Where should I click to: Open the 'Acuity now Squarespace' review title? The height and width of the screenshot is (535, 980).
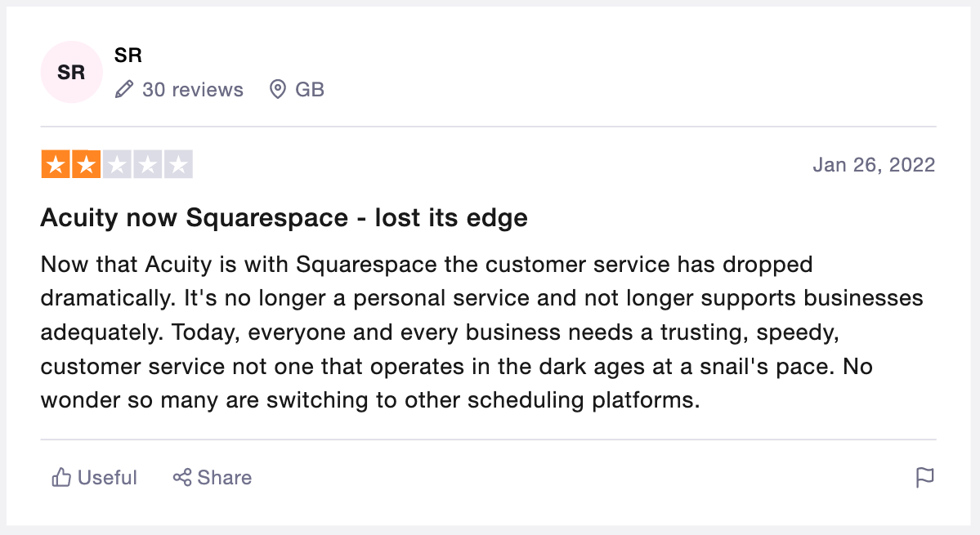click(x=284, y=217)
